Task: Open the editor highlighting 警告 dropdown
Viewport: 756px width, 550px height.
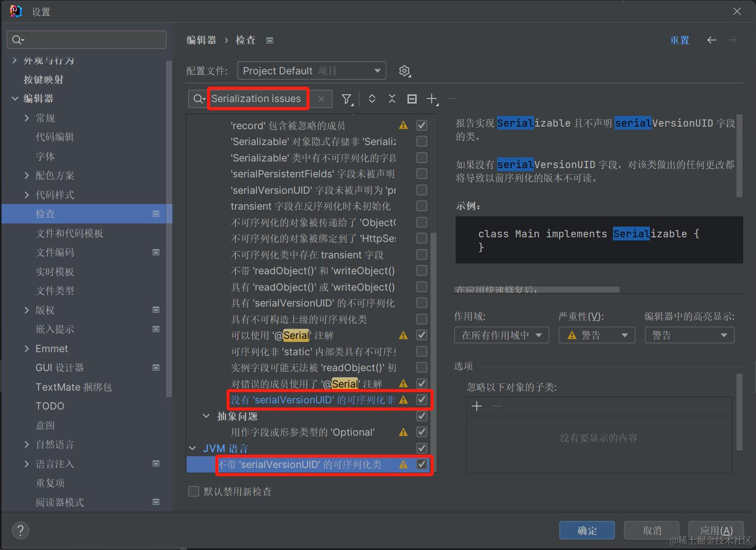Action: click(689, 335)
